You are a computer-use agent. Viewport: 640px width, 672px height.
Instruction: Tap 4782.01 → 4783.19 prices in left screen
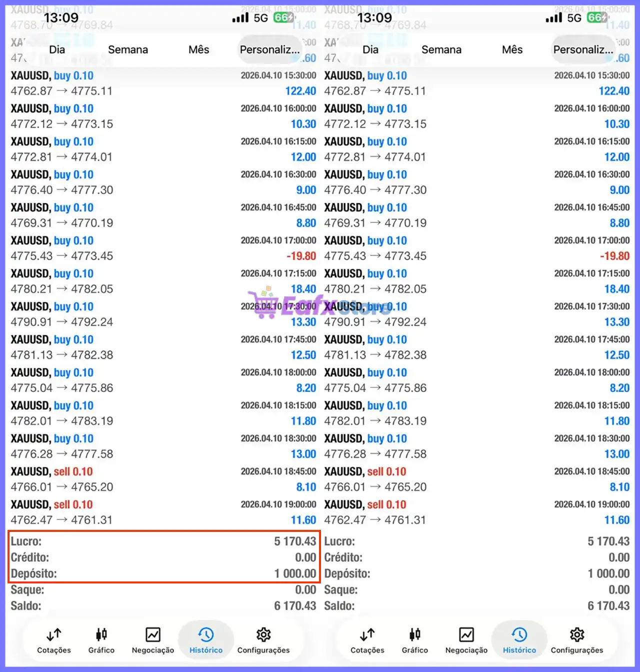coord(61,421)
